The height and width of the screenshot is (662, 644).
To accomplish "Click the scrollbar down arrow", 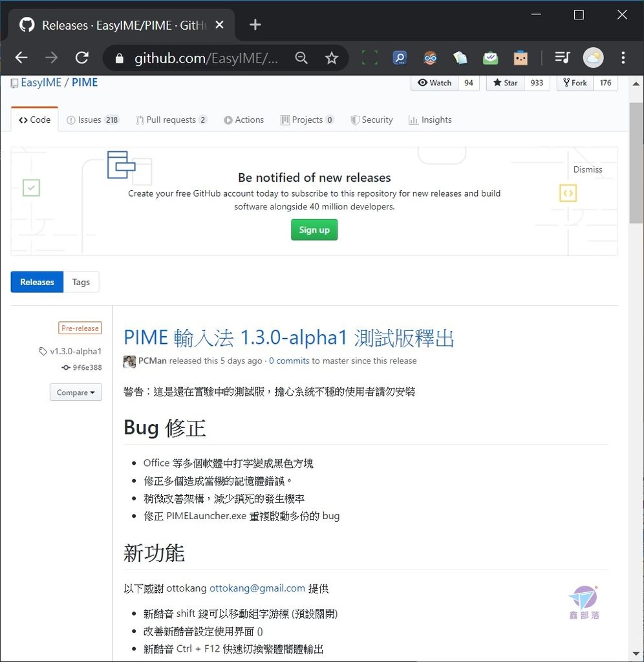I will (636, 654).
